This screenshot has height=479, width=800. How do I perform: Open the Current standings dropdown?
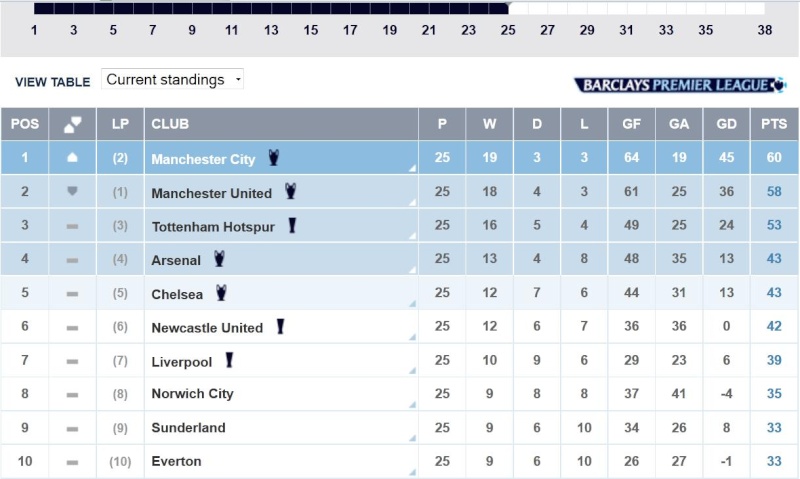point(173,80)
